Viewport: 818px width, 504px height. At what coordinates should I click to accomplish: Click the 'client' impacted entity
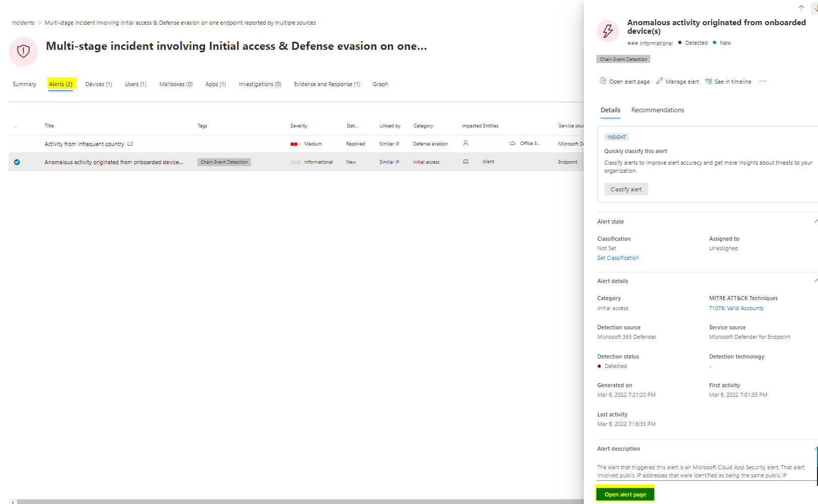pos(488,162)
